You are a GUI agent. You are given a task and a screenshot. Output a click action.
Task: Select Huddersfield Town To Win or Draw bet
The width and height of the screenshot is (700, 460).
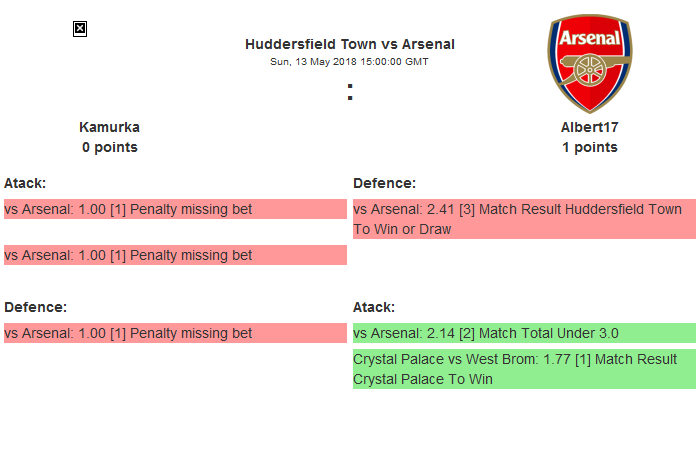[524, 219]
